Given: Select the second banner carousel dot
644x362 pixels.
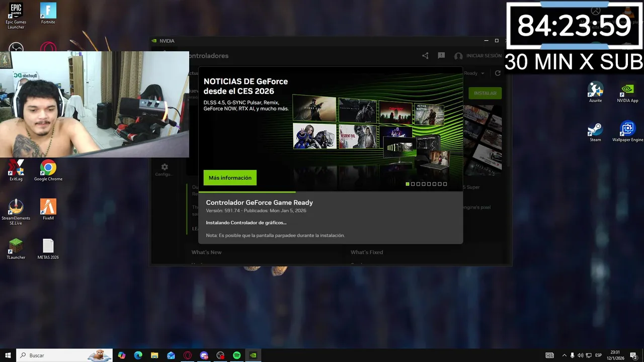Looking at the screenshot, I should (413, 184).
